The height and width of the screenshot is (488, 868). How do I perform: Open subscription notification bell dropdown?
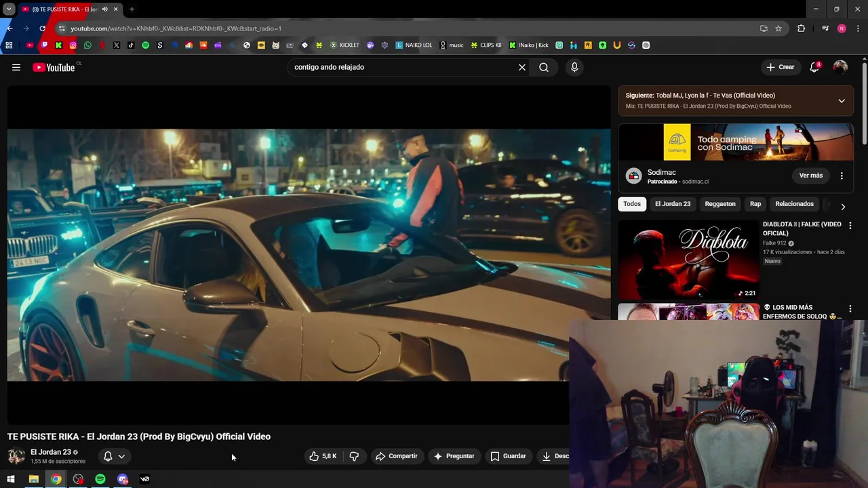tap(113, 456)
